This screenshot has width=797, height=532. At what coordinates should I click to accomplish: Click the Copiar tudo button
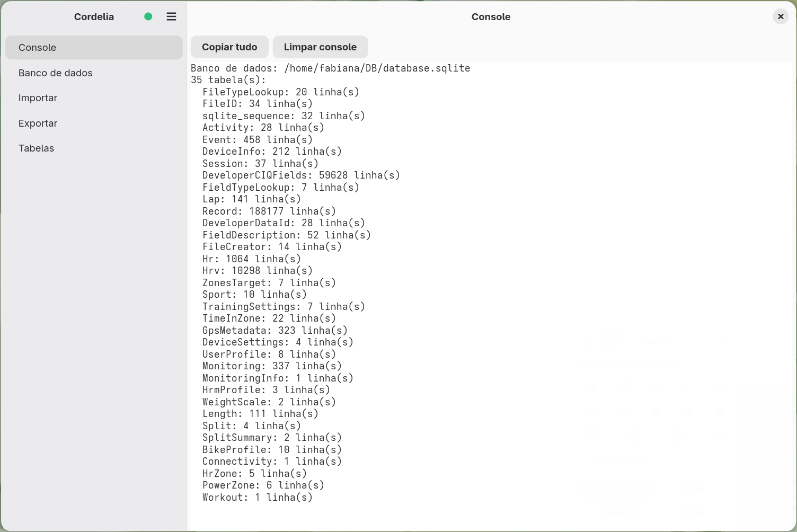[229, 47]
